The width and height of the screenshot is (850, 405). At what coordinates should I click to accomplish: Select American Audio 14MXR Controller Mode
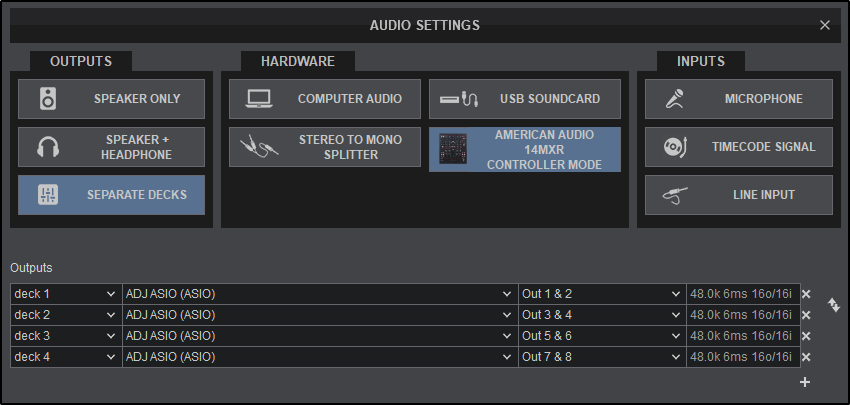click(524, 149)
